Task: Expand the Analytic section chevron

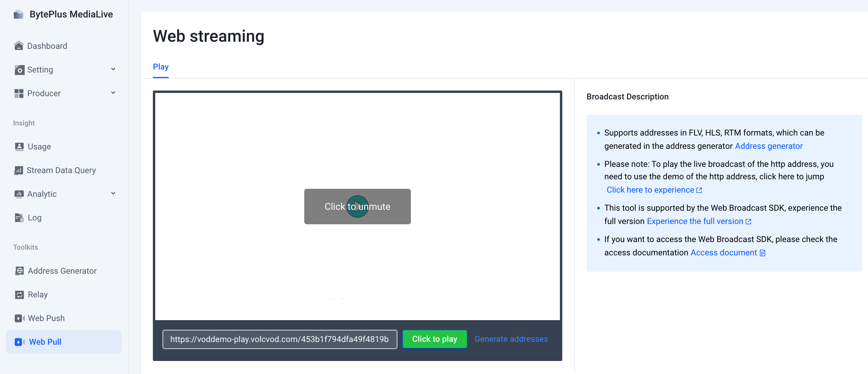Action: tap(113, 194)
